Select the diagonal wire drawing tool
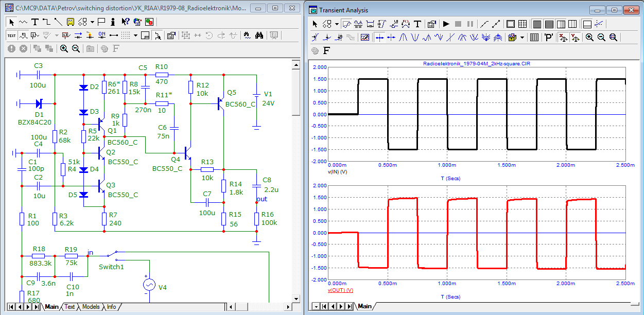 (x=58, y=22)
